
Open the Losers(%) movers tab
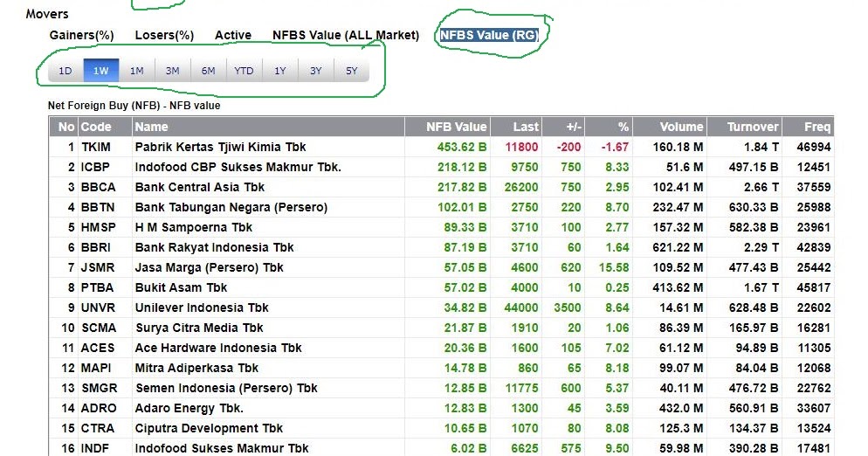(x=164, y=36)
